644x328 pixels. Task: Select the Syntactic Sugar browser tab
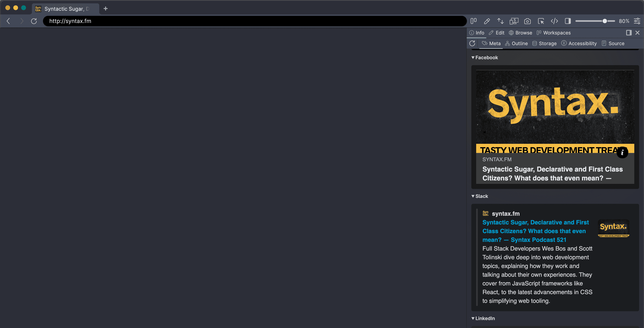tap(66, 9)
